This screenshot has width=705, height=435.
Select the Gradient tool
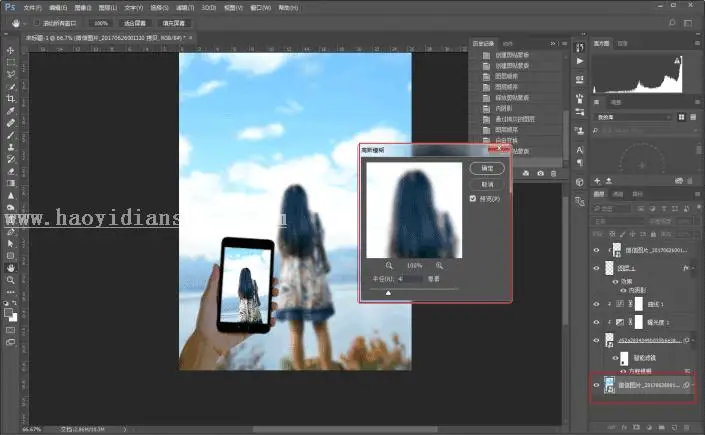(x=10, y=183)
